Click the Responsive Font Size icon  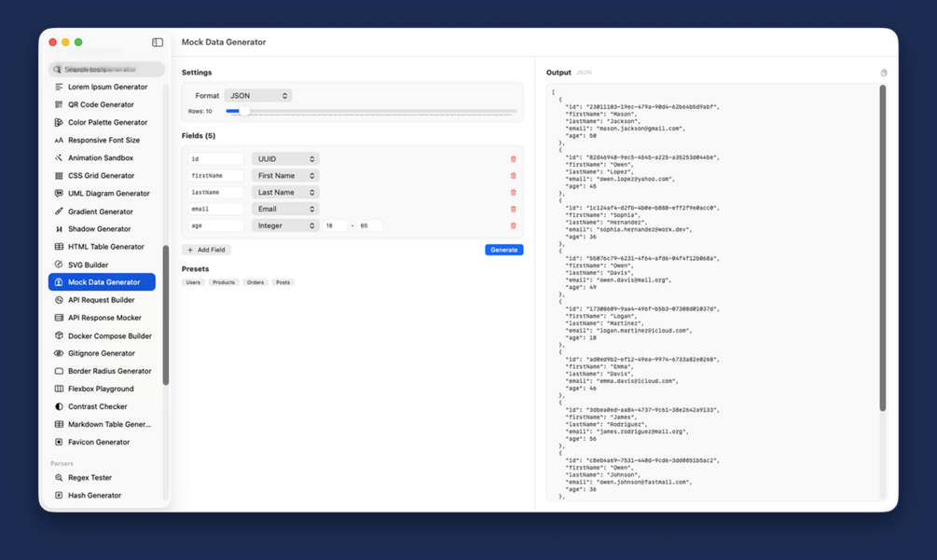pyautogui.click(x=59, y=141)
